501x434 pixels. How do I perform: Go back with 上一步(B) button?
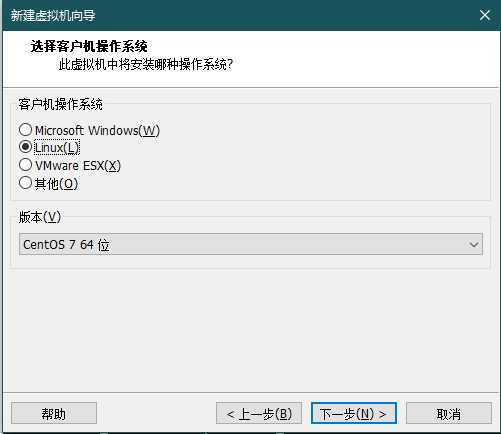pyautogui.click(x=259, y=413)
